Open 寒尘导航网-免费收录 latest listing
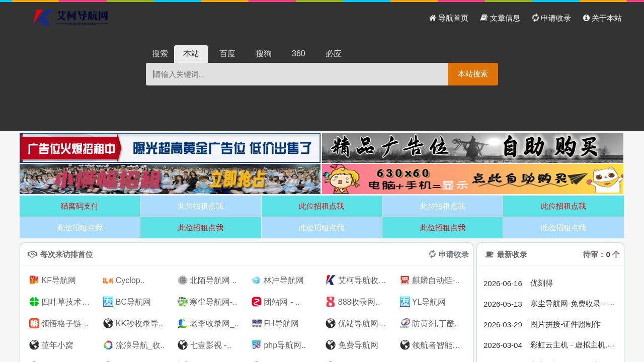Viewport: 644px width, 362px height. [573, 304]
